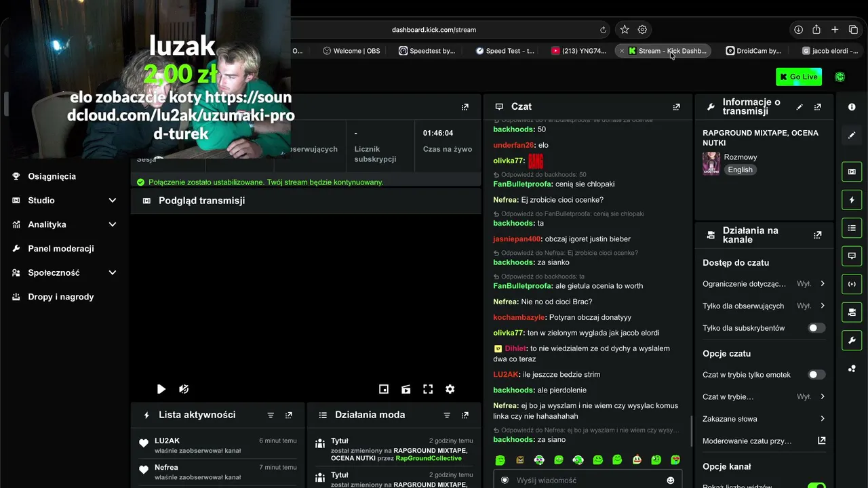Click username jasniepan400 in chat

pos(517,239)
